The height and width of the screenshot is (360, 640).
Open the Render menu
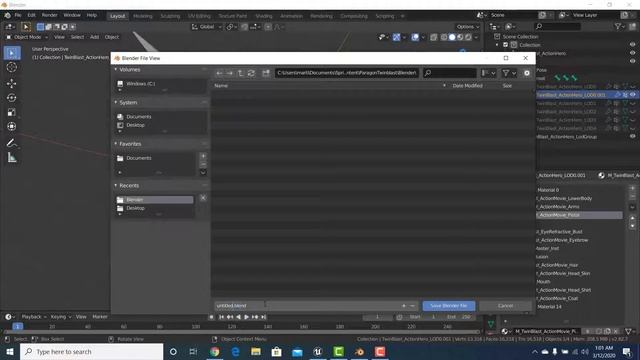tap(49, 15)
